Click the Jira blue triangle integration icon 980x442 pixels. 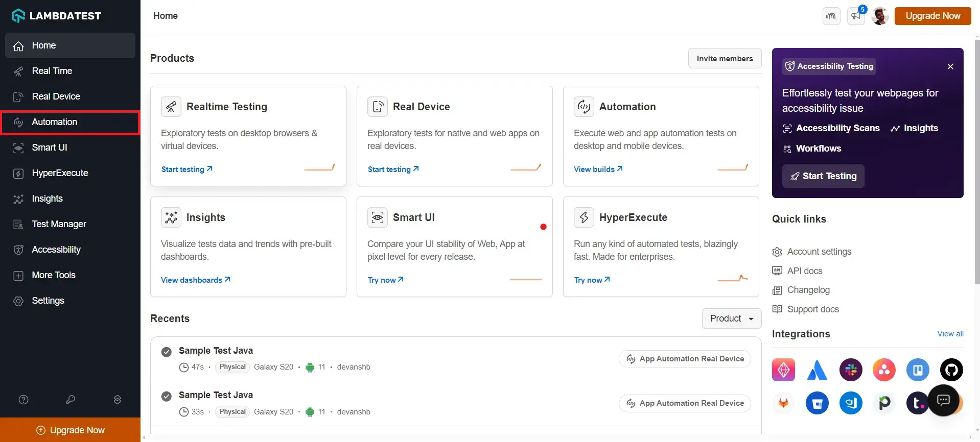click(817, 370)
